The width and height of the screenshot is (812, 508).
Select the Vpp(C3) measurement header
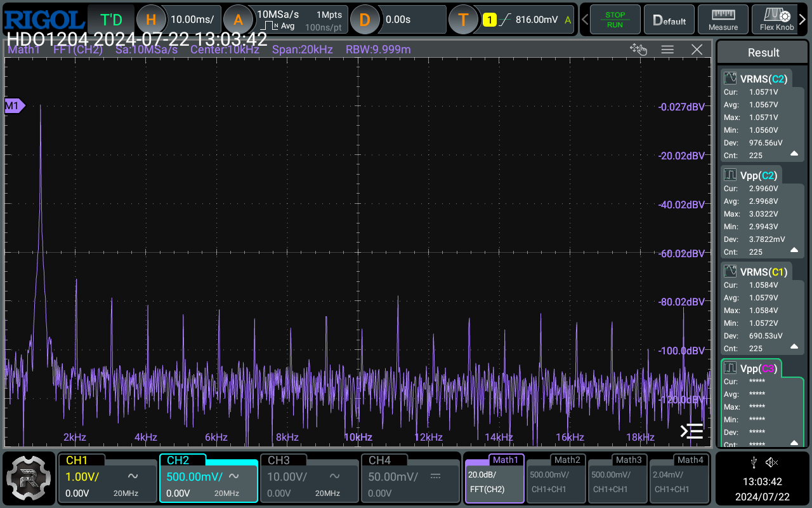[752, 368]
